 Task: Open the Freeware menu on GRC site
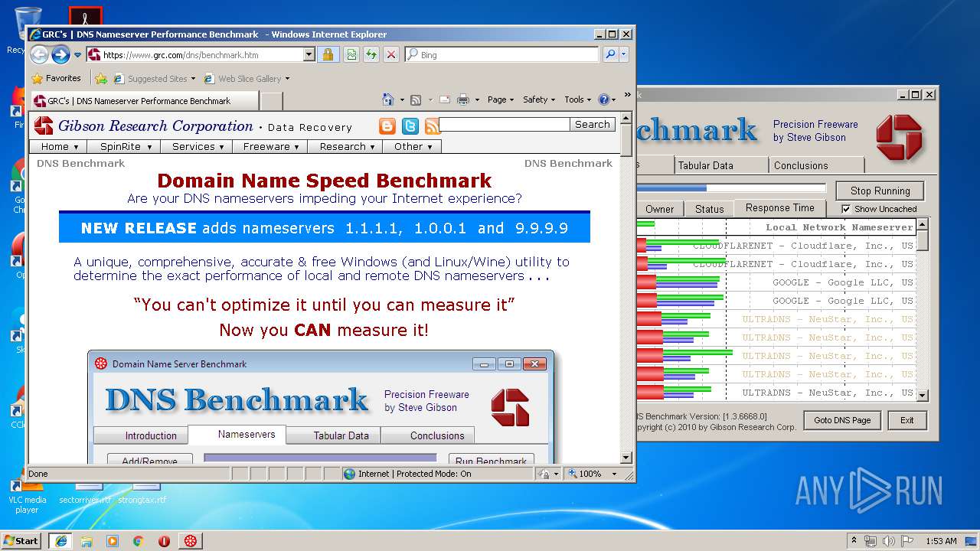[270, 146]
